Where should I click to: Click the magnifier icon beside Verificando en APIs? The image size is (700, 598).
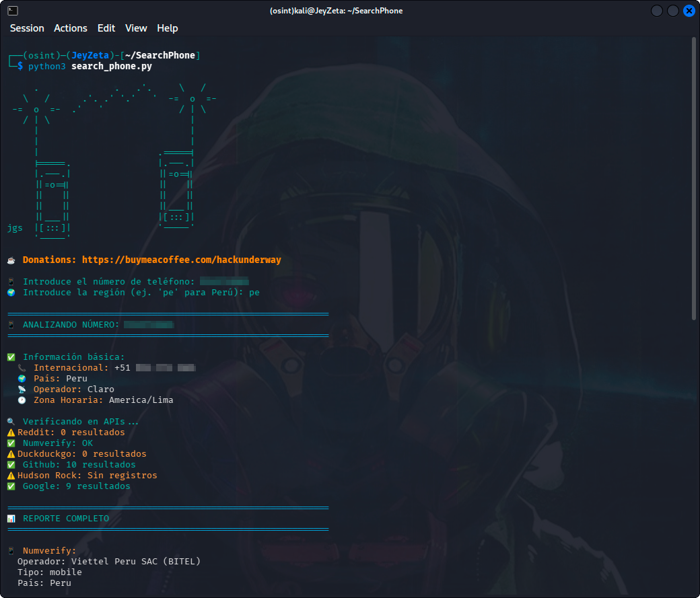click(x=11, y=422)
